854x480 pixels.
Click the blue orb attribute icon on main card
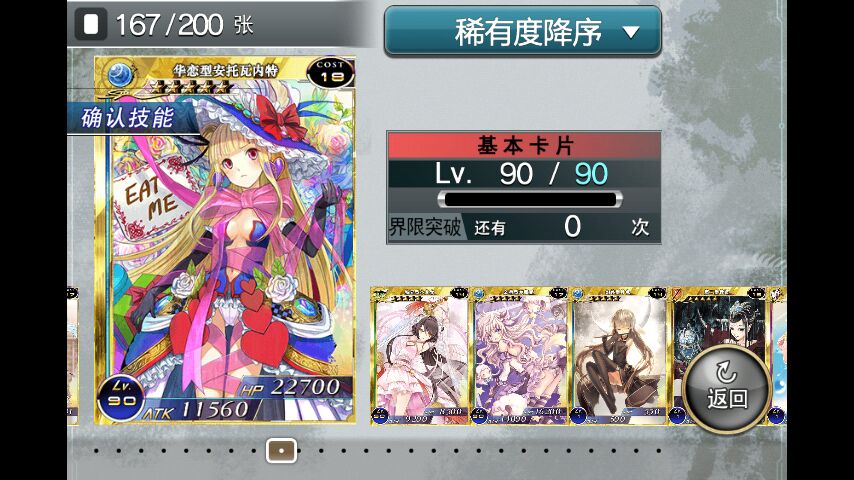pyautogui.click(x=120, y=75)
